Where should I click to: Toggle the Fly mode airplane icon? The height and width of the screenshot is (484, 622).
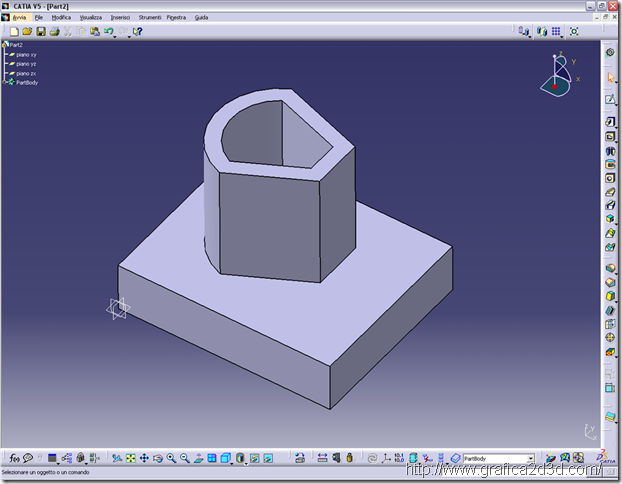116,459
